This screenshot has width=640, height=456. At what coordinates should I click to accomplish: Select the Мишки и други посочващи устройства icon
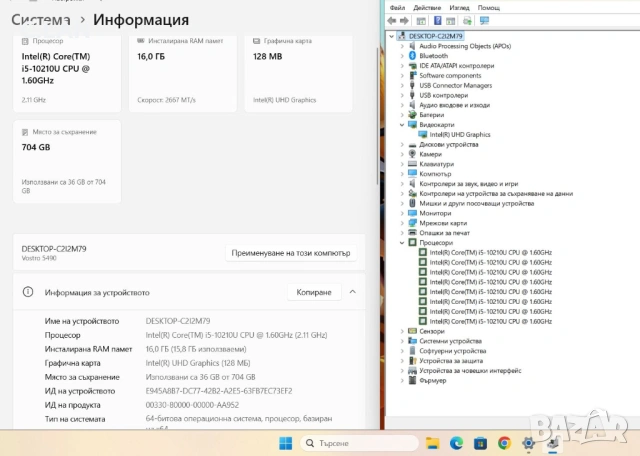click(x=412, y=203)
